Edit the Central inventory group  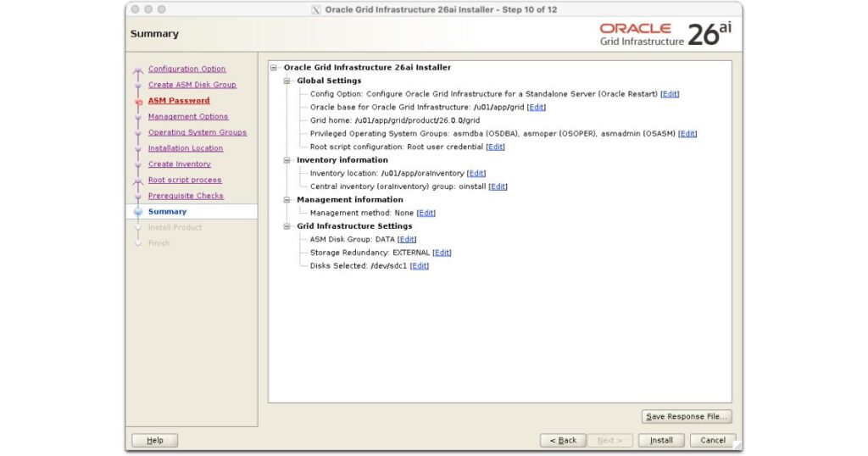click(498, 186)
